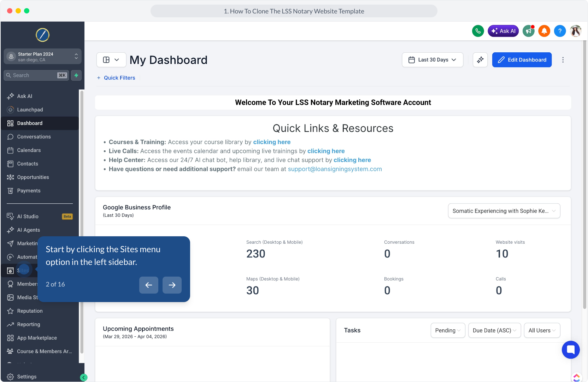Click the green phone dialer icon
This screenshot has width=588, height=382.
point(478,31)
